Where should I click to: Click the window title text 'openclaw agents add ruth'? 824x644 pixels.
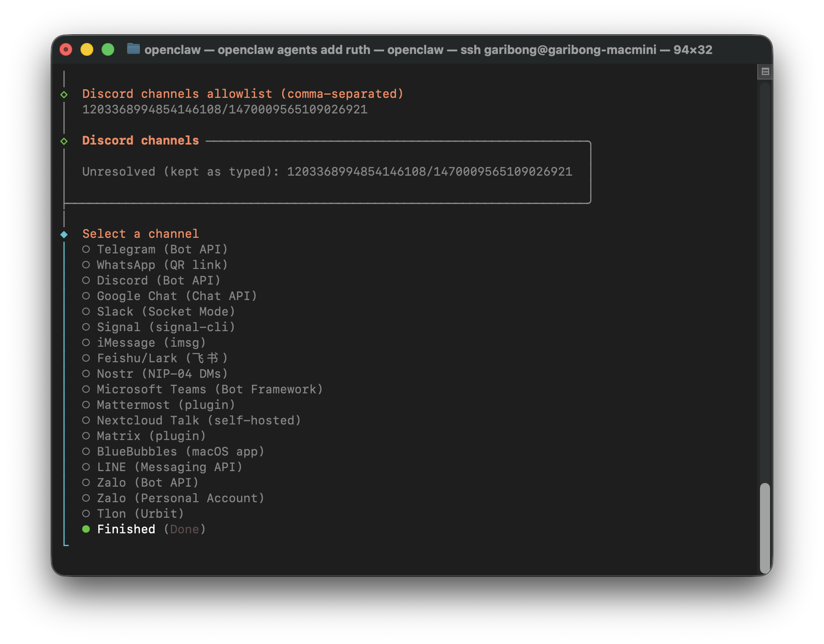coord(294,49)
